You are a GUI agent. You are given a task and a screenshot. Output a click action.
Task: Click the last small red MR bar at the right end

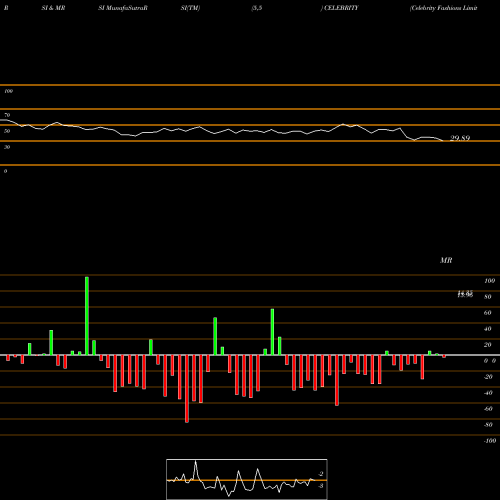pyautogui.click(x=444, y=356)
